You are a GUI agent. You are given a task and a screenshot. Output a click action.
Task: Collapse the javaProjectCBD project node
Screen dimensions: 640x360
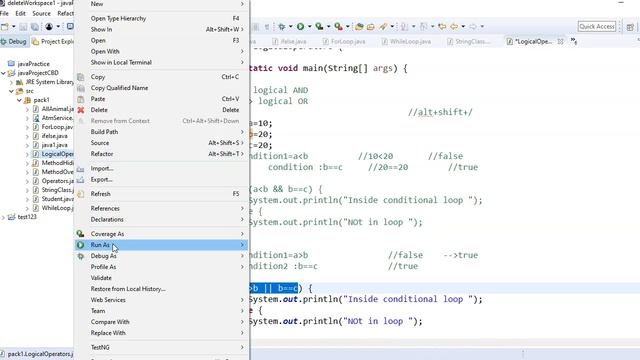click(4, 73)
